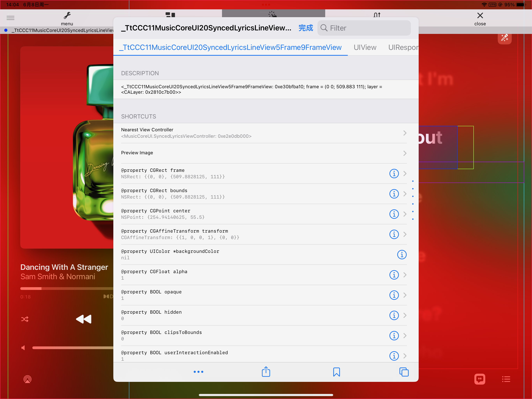Select the _TtCCC11MusicCoreUI20SyncedLyricsLineView5Frame9FrameView tab

pos(230,47)
